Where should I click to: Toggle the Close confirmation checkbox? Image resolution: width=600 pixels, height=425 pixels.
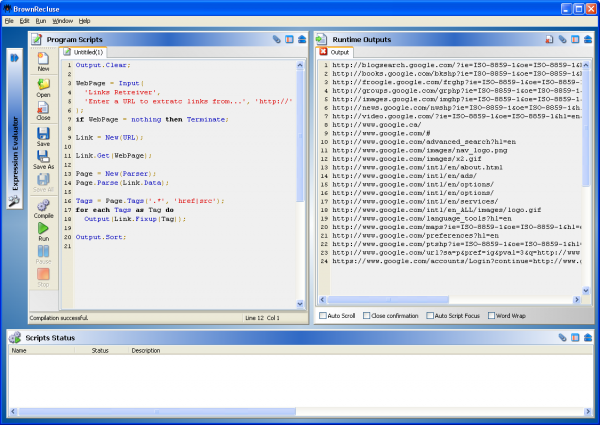tap(366, 316)
